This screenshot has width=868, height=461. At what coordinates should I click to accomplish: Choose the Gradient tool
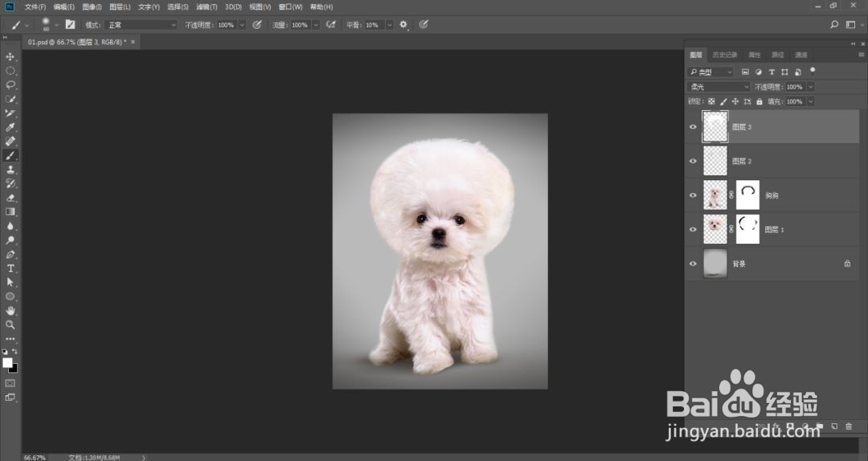pos(10,212)
